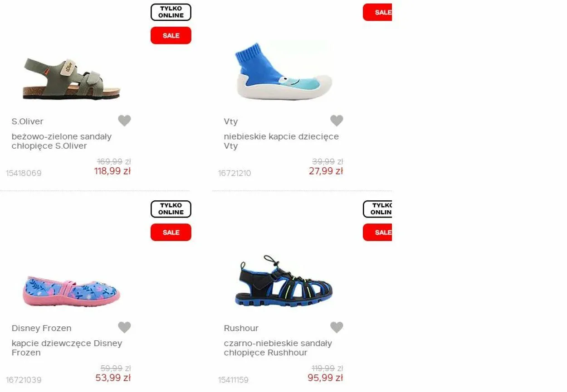Click SALE badge above Vty slippers
The height and width of the screenshot is (392, 567).
pos(377,12)
